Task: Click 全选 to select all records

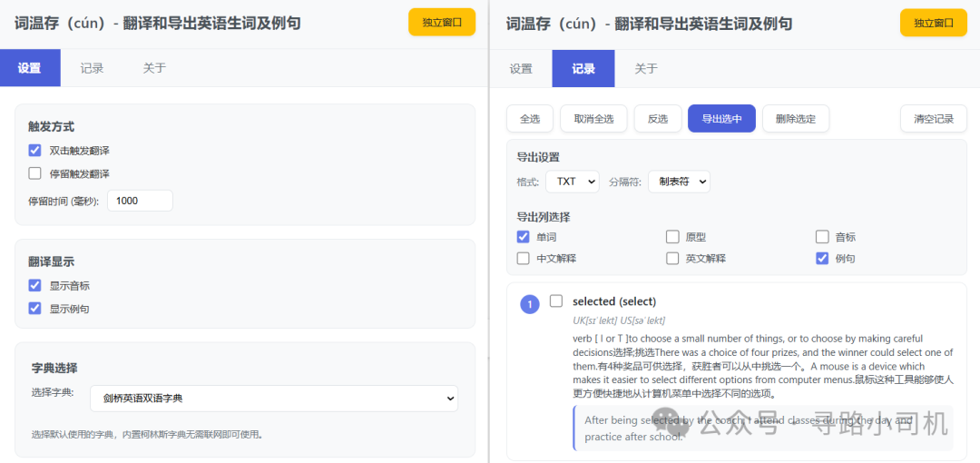Action: (x=530, y=119)
